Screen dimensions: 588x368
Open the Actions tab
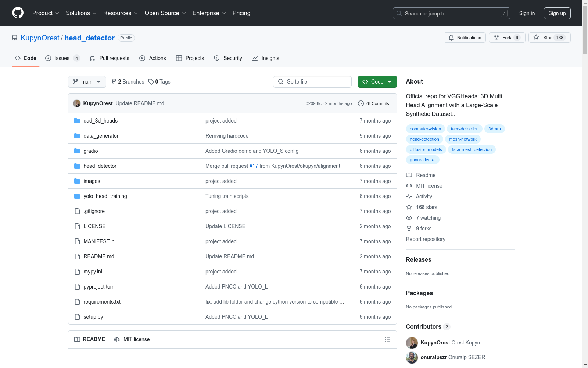click(153, 58)
